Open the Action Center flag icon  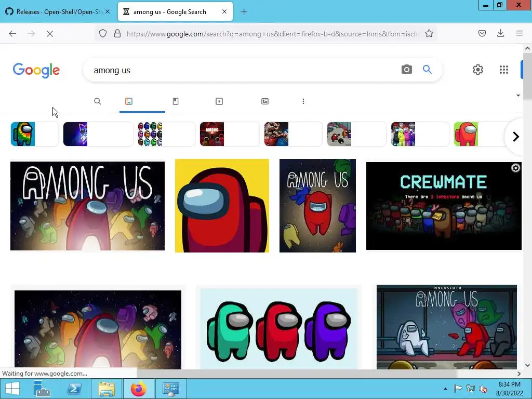(x=458, y=389)
